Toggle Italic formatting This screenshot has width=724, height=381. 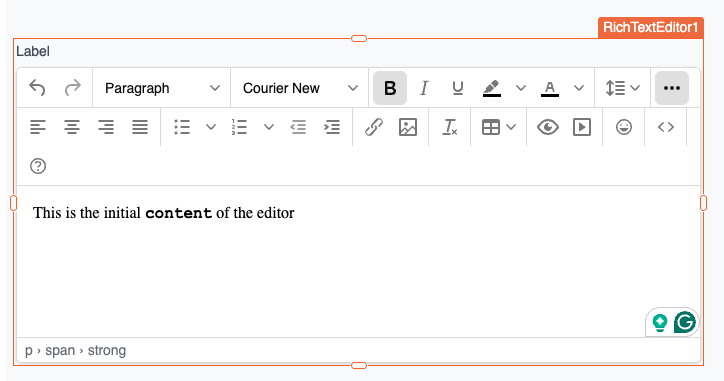click(x=424, y=88)
